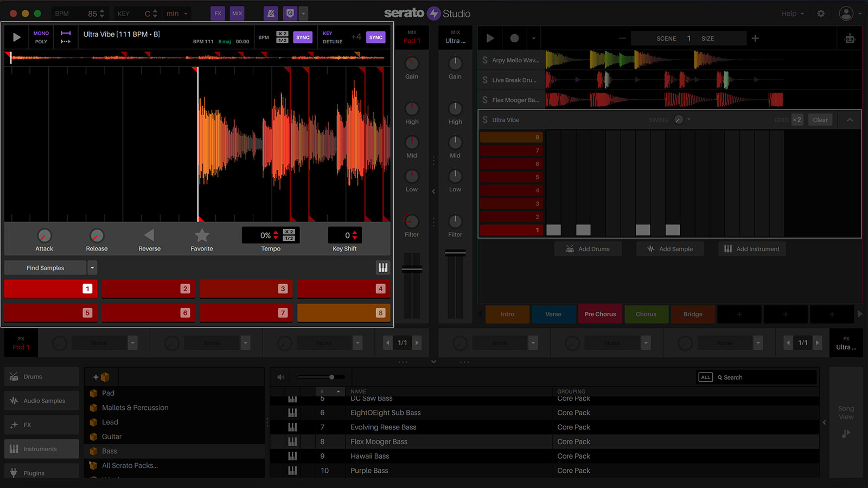868x488 pixels.
Task: Click the KEY SYNC button
Action: click(376, 37)
